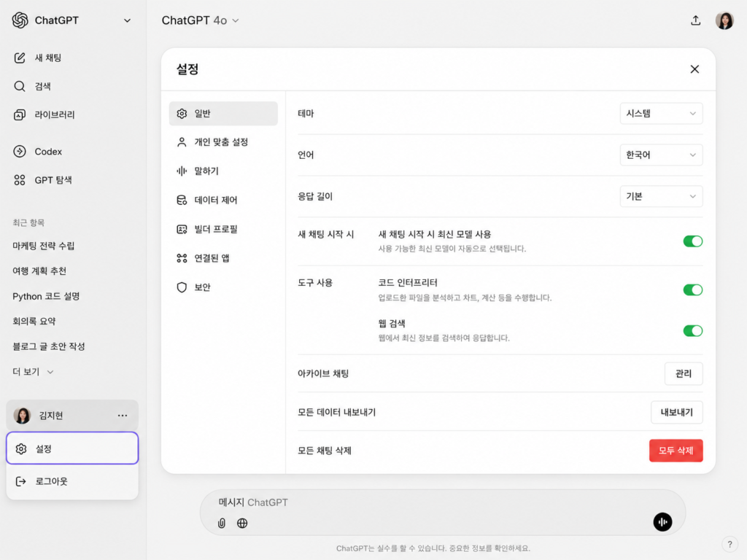This screenshot has width=747, height=560.
Task: Open the 언어 dropdown showing 한국어
Action: coord(661,155)
